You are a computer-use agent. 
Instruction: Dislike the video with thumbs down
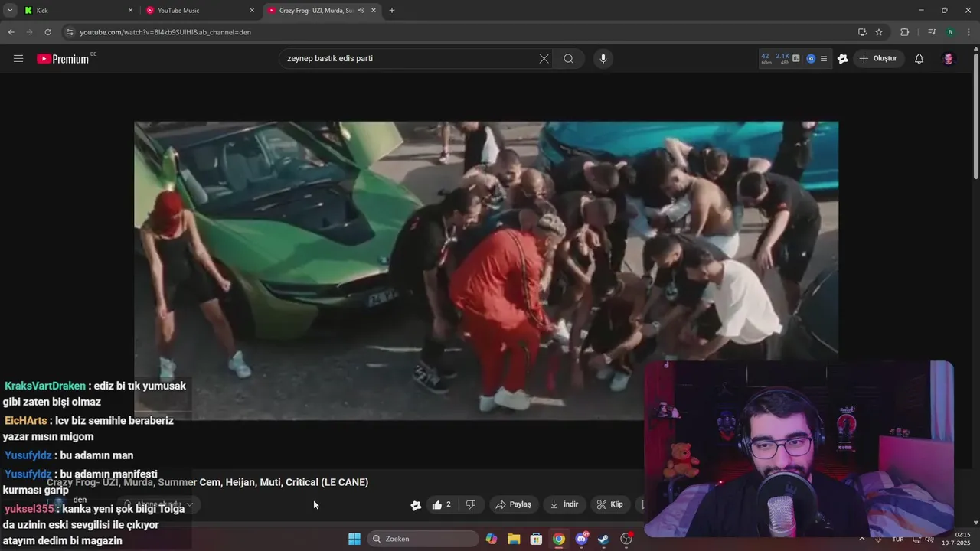(x=471, y=504)
